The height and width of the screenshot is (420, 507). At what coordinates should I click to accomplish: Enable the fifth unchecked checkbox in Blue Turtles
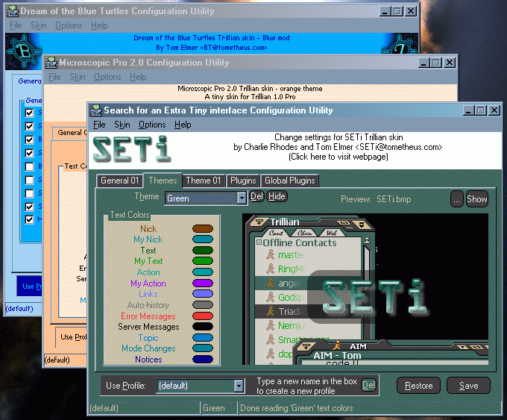pos(29,166)
